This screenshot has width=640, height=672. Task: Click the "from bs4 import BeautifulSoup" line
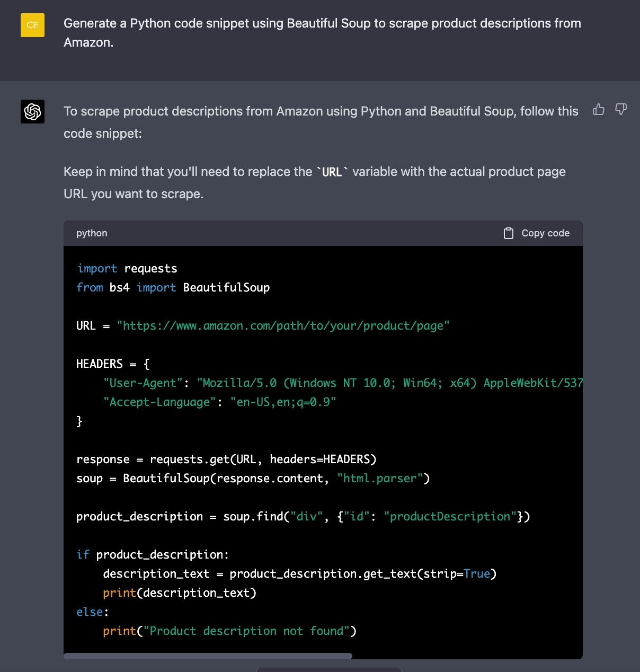pos(173,288)
